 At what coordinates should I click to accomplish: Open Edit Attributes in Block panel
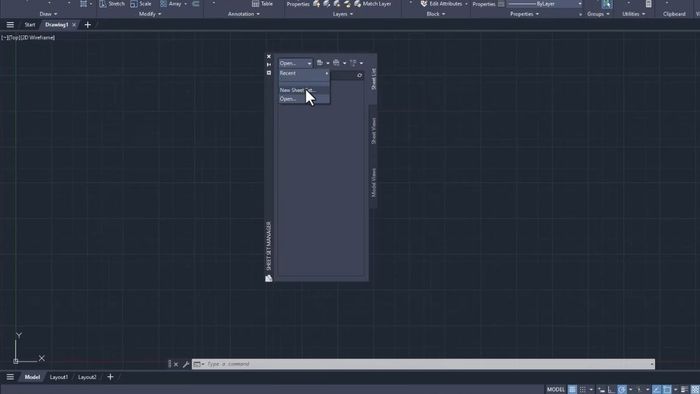(x=441, y=4)
